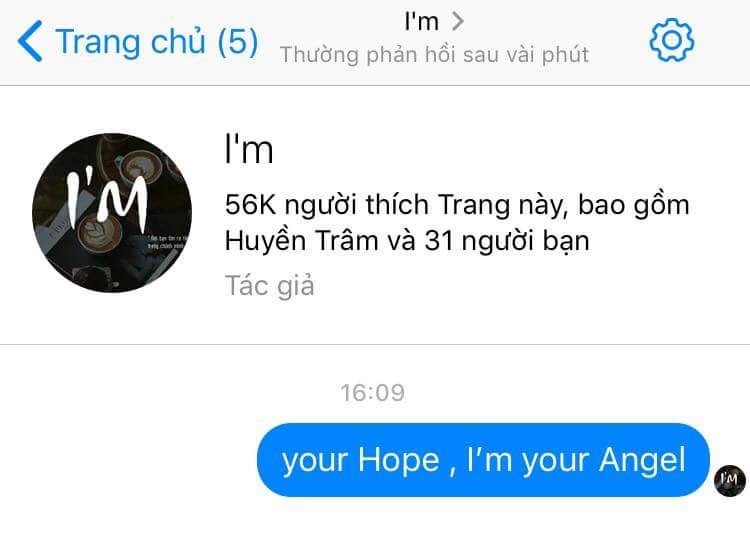The width and height of the screenshot is (750, 535).
Task: Tap the unread count (5) badge
Action: tap(238, 41)
